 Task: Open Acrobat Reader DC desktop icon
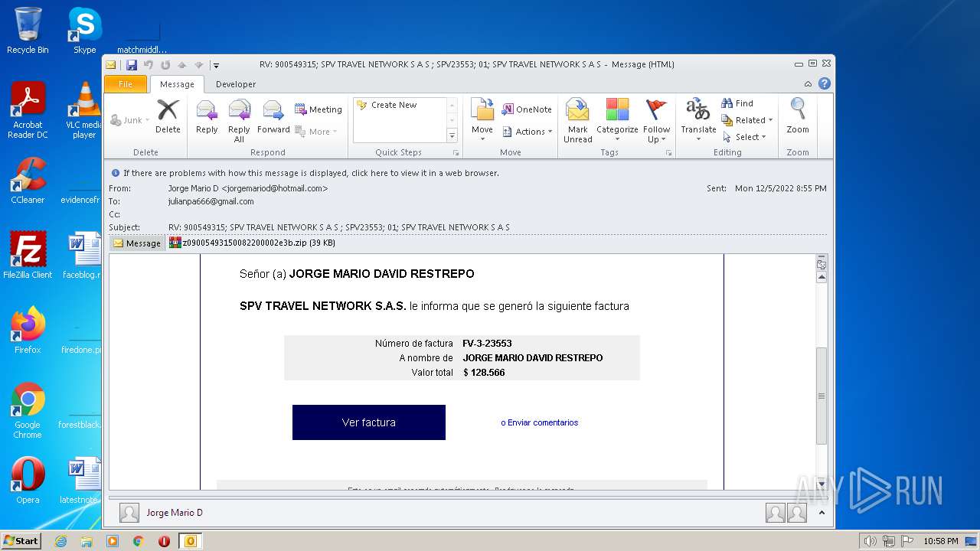pyautogui.click(x=28, y=110)
